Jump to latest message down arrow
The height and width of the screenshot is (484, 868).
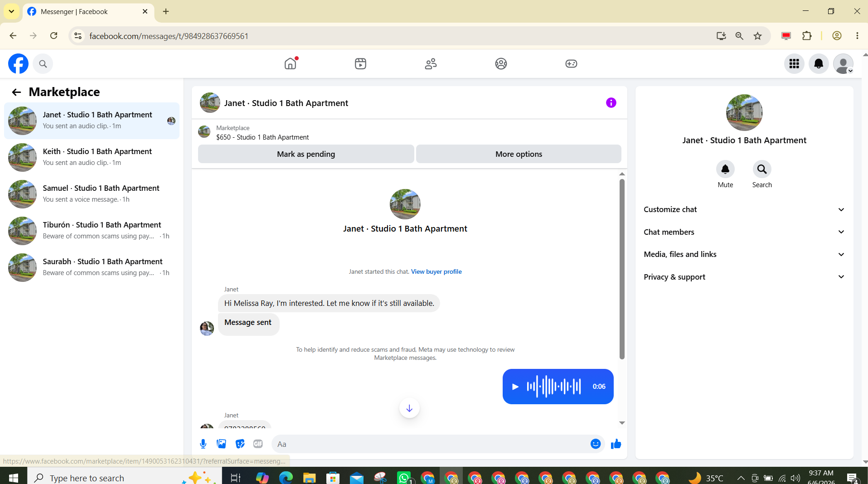click(x=409, y=408)
